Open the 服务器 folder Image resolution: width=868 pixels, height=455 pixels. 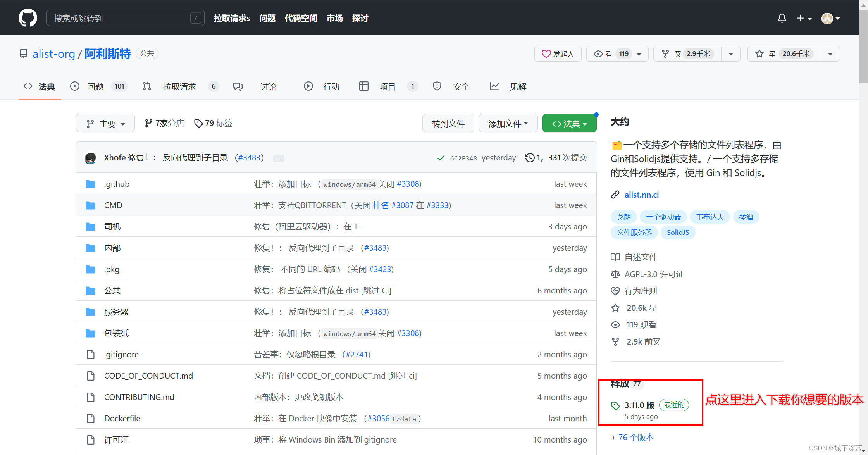pos(116,312)
